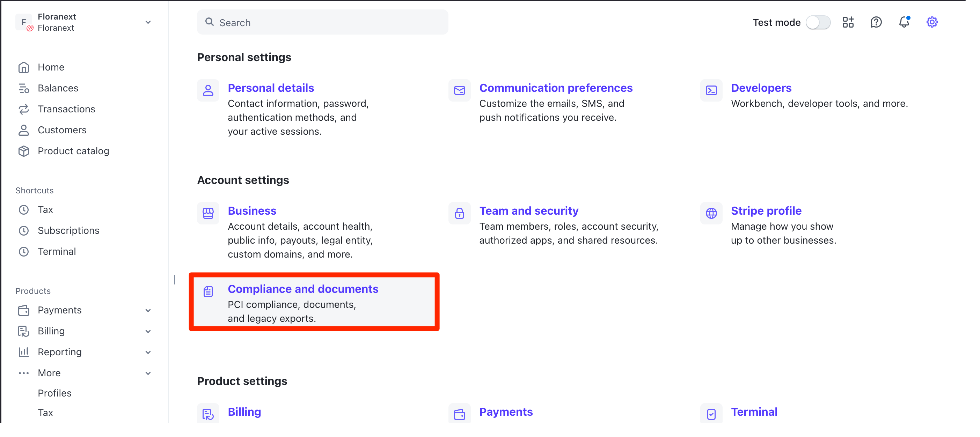Expand the Billing sidebar section
This screenshot has width=980, height=437.
(148, 331)
